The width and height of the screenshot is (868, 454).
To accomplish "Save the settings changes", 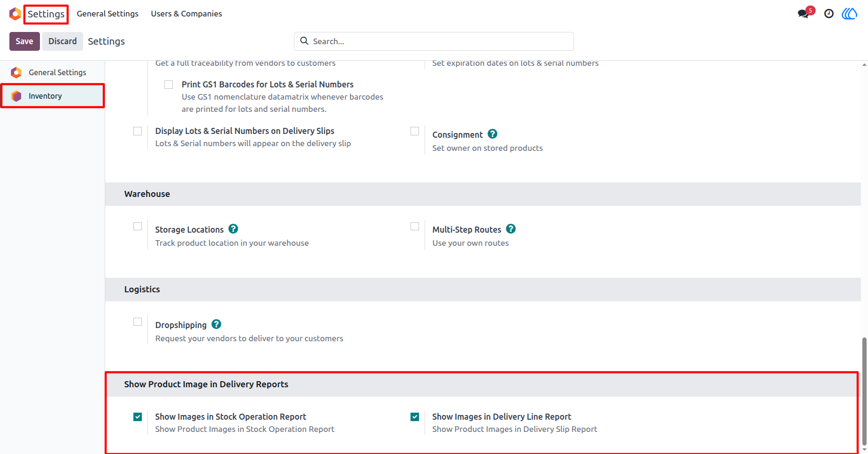I will [24, 41].
